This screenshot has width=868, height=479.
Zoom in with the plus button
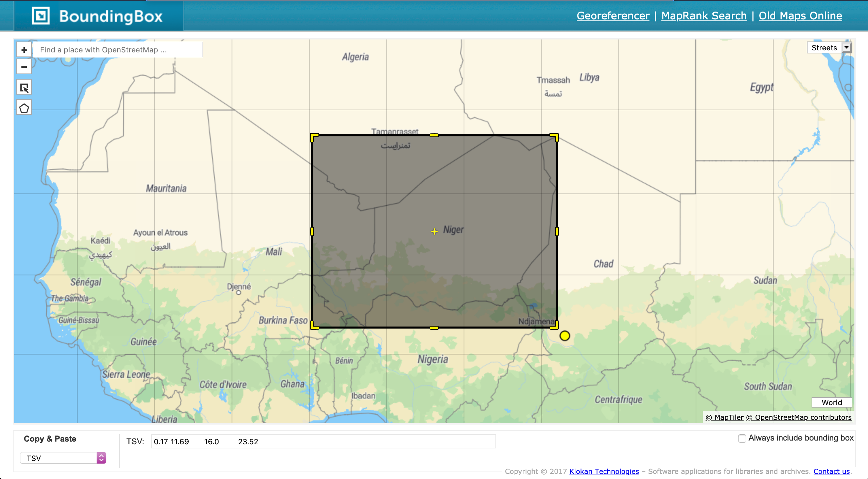[x=24, y=50]
